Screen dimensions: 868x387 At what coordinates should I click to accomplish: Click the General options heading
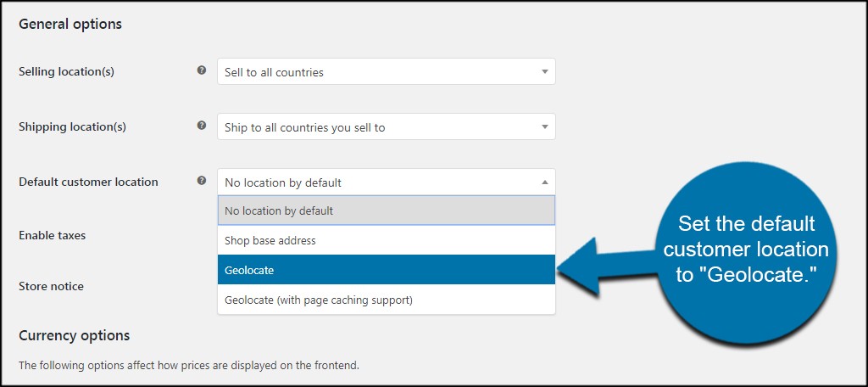[70, 25]
